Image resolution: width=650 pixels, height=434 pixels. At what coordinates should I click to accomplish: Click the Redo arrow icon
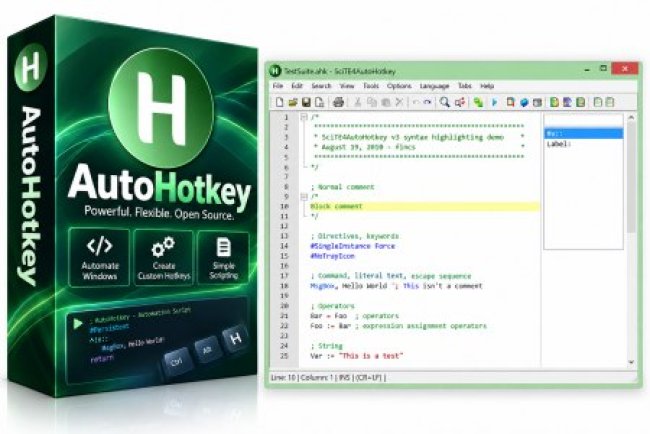[x=427, y=102]
